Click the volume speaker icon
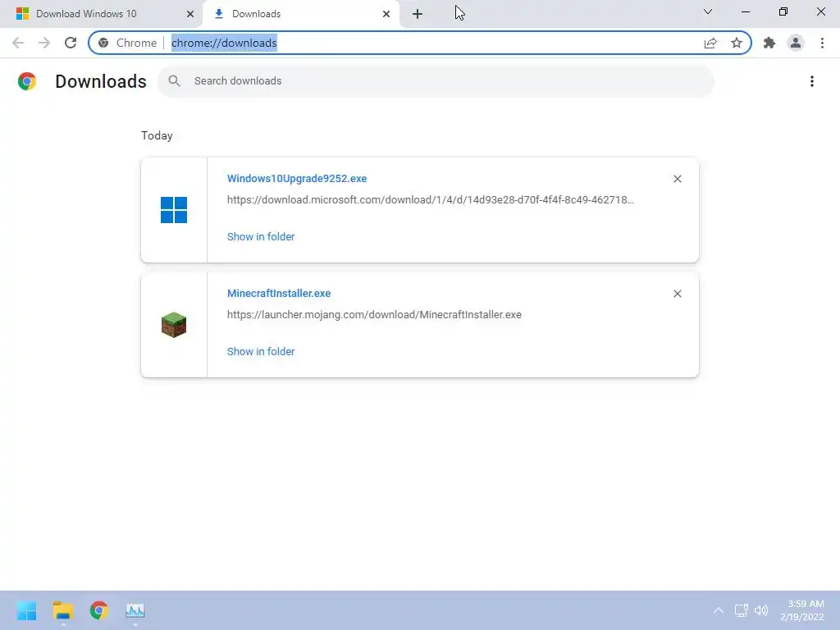840x630 pixels. tap(761, 610)
